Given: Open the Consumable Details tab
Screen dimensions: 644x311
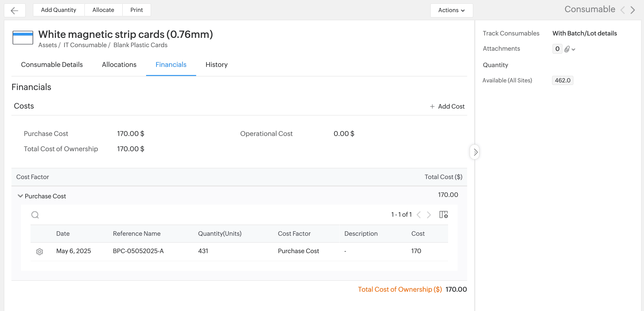Looking at the screenshot, I should click(52, 65).
